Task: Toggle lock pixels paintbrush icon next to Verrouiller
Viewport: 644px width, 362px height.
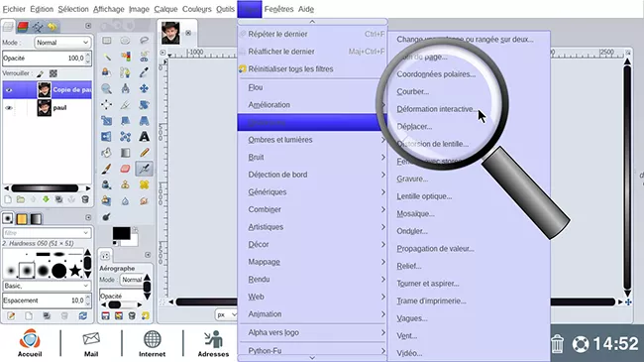Action: (40, 73)
